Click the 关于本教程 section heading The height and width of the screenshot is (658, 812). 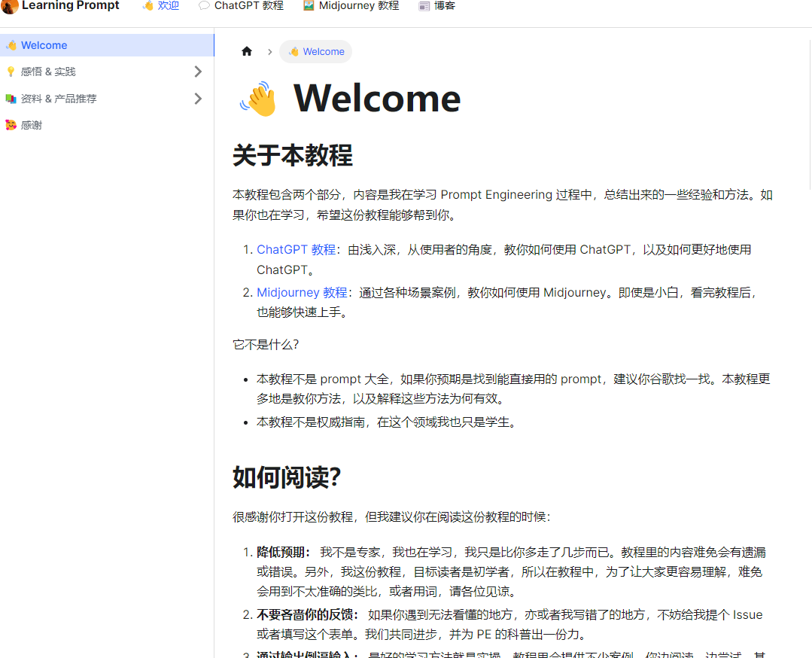(292, 155)
